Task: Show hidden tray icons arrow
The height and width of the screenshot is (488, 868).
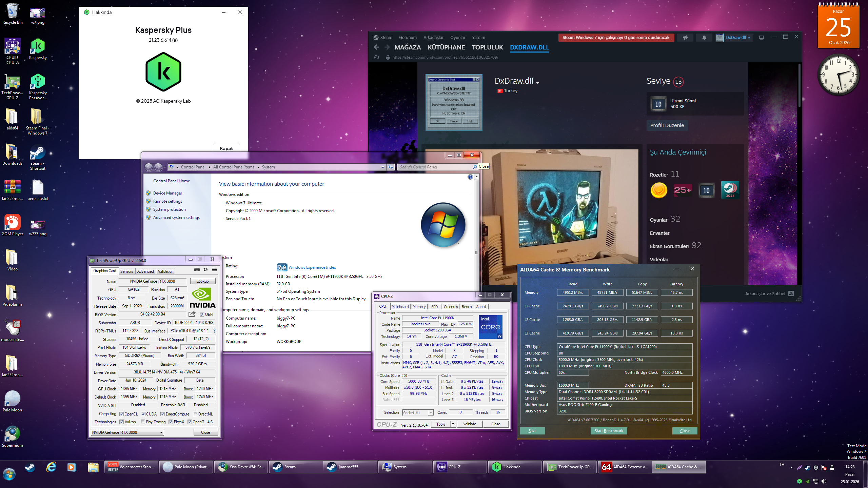Action: pos(791,468)
